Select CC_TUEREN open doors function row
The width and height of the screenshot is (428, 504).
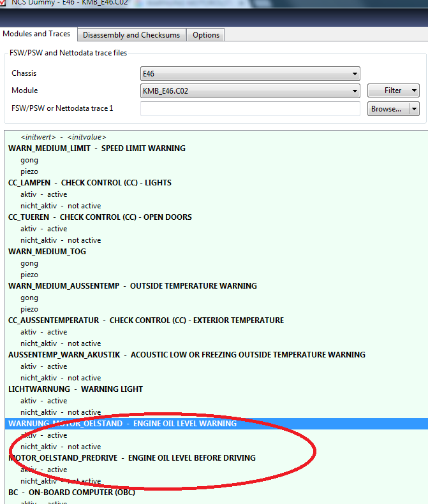pyautogui.click(x=100, y=217)
